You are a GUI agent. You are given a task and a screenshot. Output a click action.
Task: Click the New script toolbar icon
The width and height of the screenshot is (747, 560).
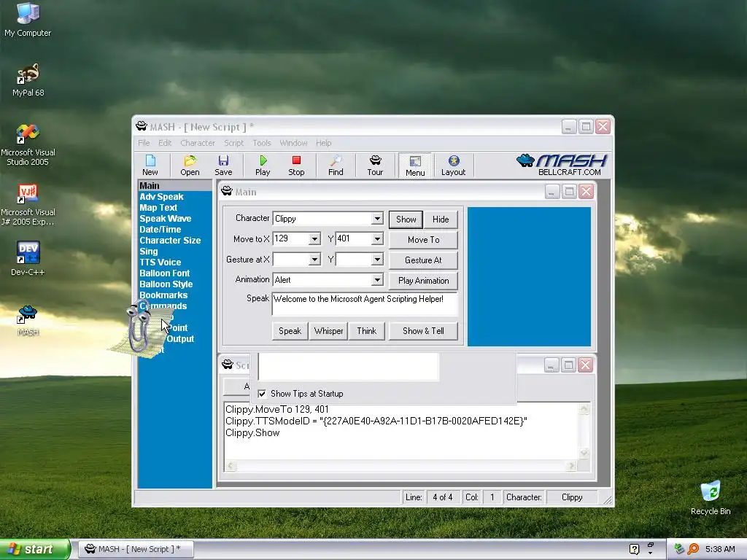(x=150, y=166)
